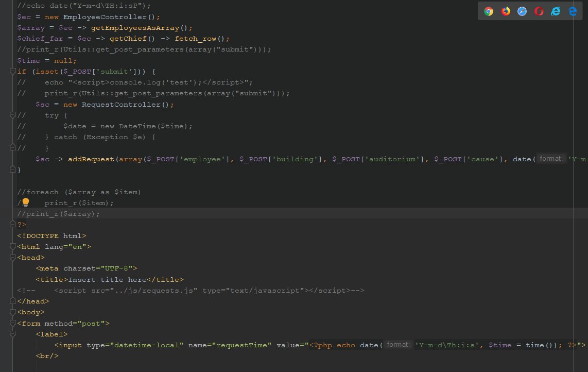Click commented console.log('test') echo line
Viewport: 588px width, 372px height.
click(135, 82)
